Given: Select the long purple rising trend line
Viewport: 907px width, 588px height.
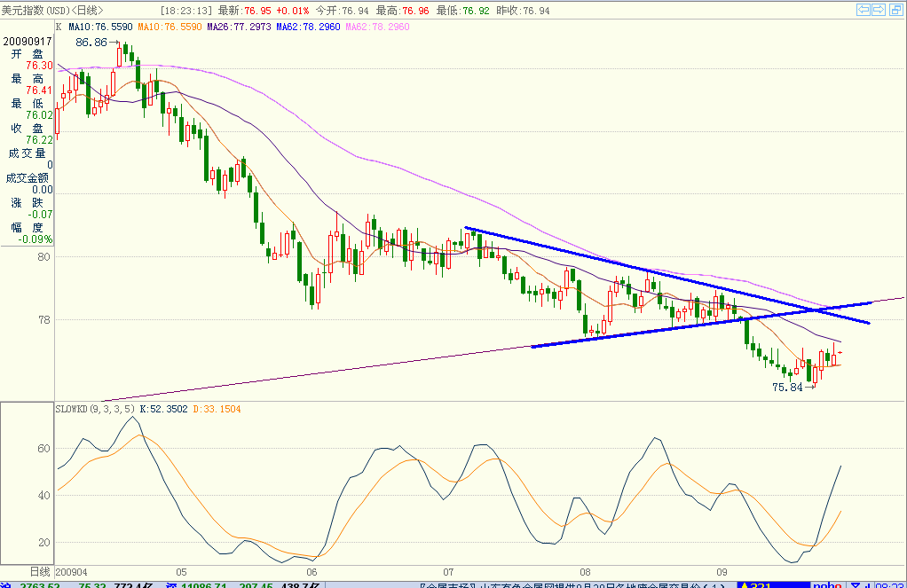Looking at the screenshot, I should click(x=502, y=349).
